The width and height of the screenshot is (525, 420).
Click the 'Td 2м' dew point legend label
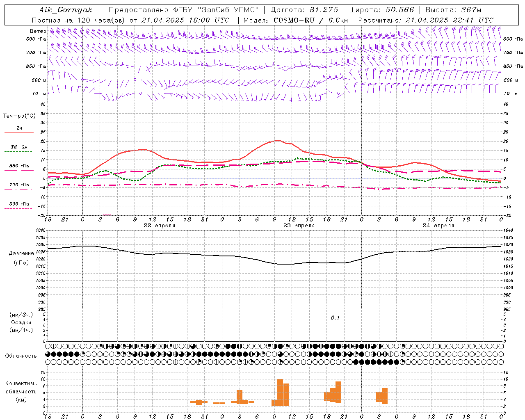click(19, 147)
